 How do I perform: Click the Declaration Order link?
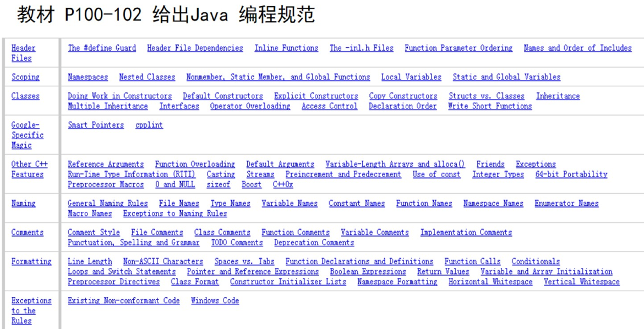[402, 106]
